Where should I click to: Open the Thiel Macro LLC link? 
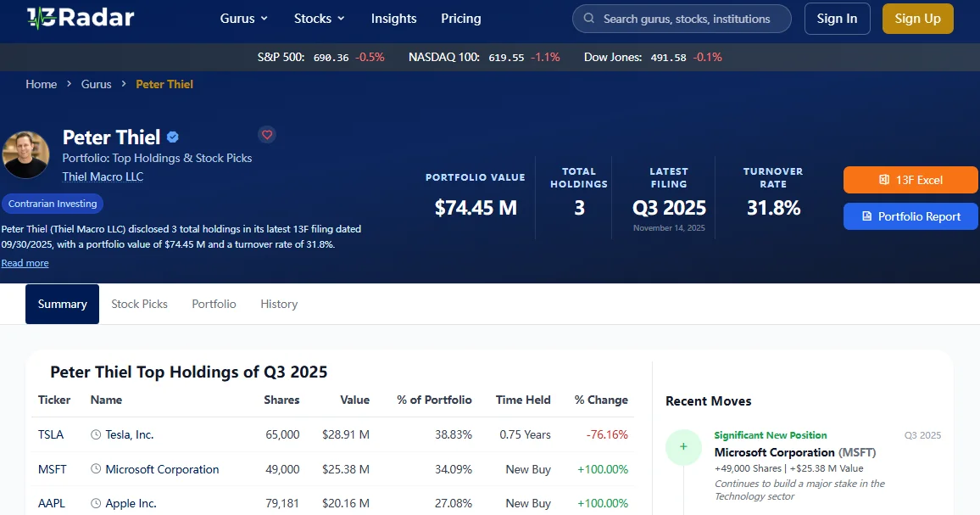click(x=103, y=177)
